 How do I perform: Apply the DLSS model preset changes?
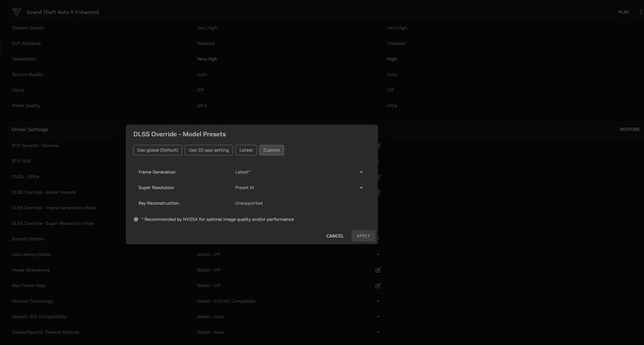click(x=363, y=236)
